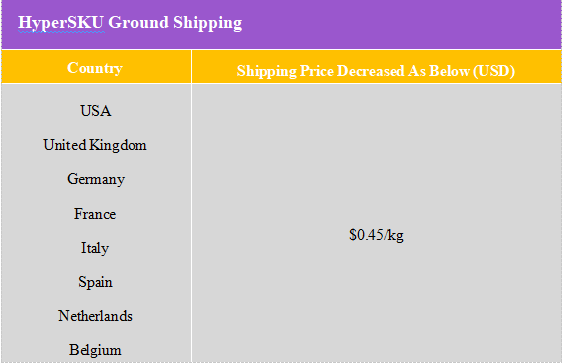Click on United Kingdom text
563x363 pixels.
[x=95, y=145]
